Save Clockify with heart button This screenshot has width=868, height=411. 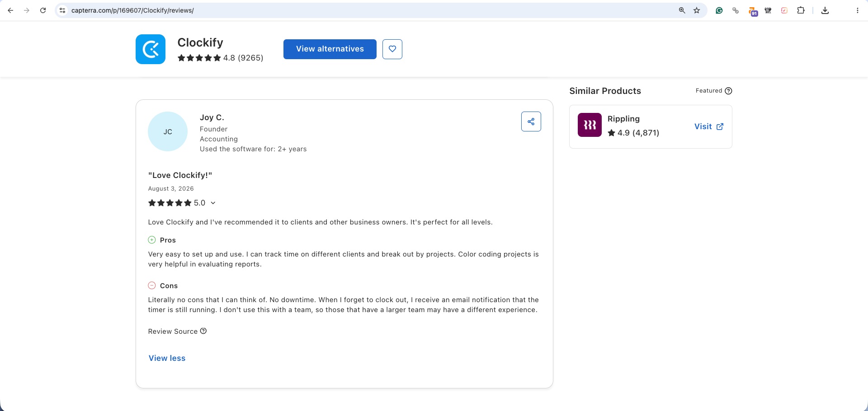(x=392, y=49)
